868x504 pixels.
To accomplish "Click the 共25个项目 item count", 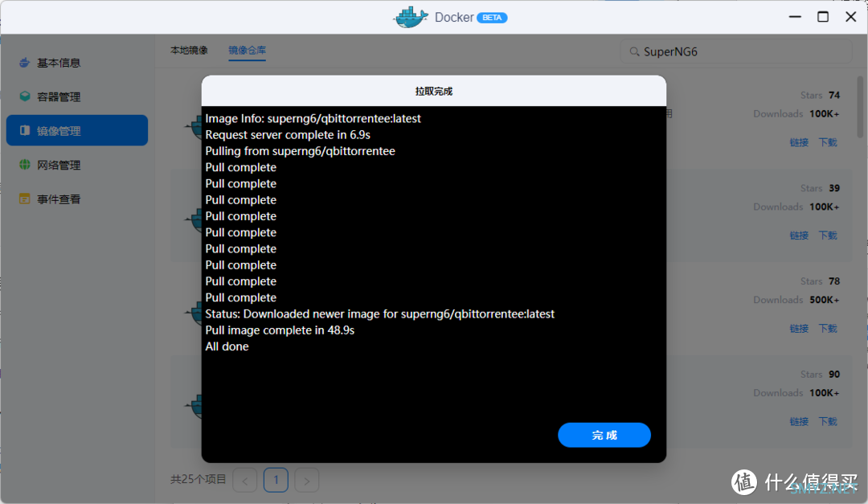I will pyautogui.click(x=199, y=479).
